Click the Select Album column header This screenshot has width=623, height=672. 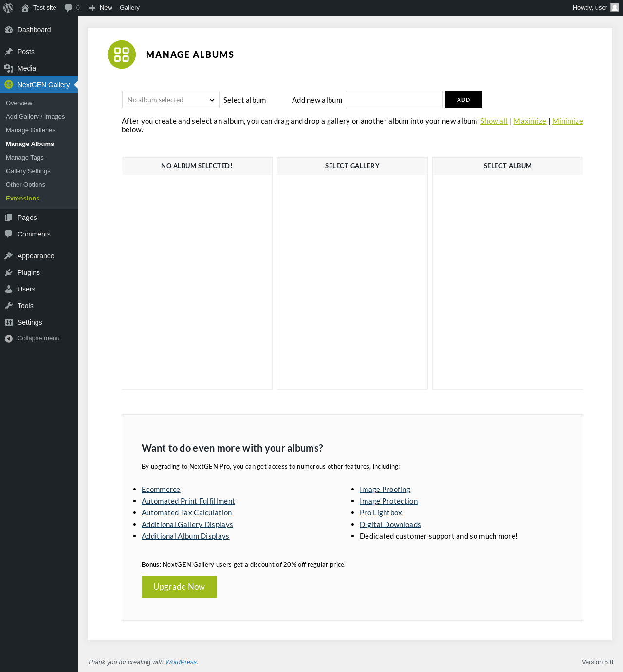point(508,166)
